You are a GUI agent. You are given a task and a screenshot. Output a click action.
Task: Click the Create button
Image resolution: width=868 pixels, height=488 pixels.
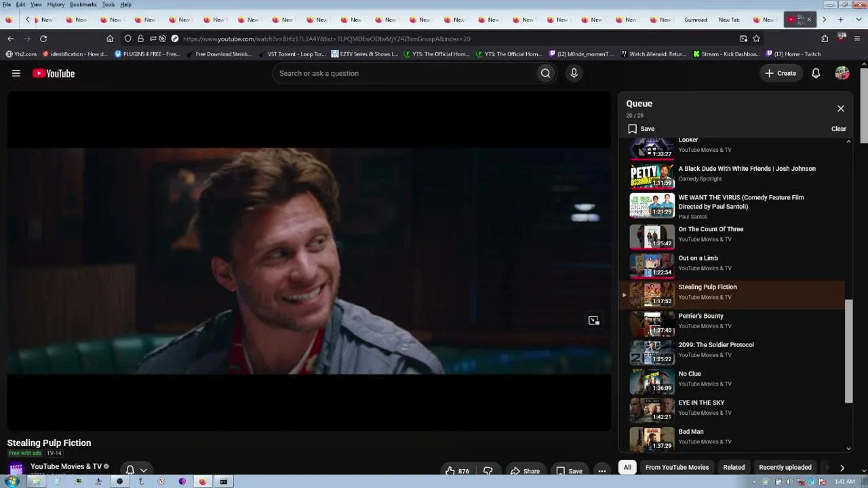point(781,73)
